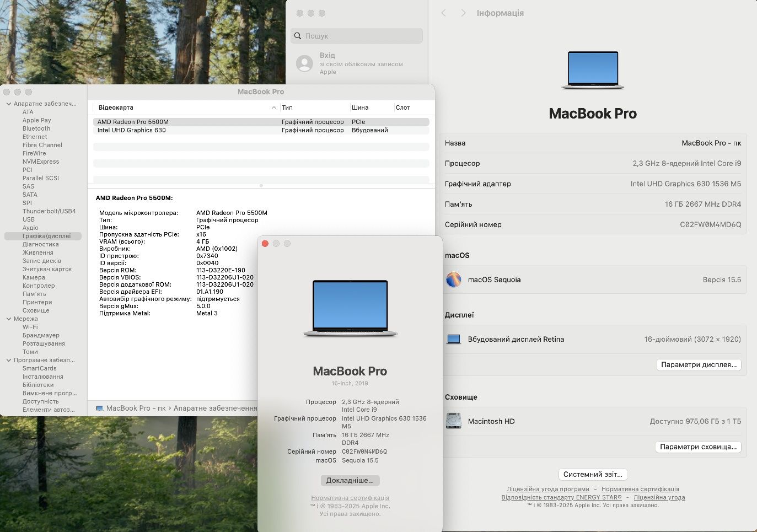Click the search magnifier icon in System Settings
Screen dimensions: 757x532
click(x=298, y=36)
